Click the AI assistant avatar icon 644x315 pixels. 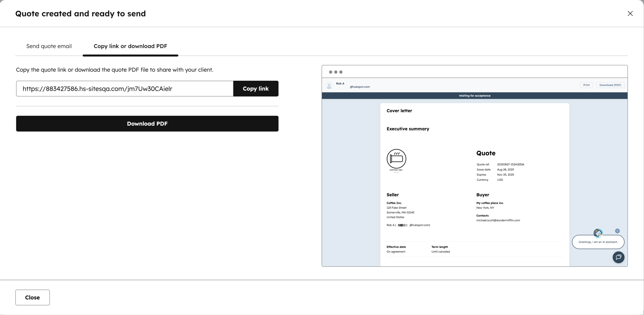(598, 233)
